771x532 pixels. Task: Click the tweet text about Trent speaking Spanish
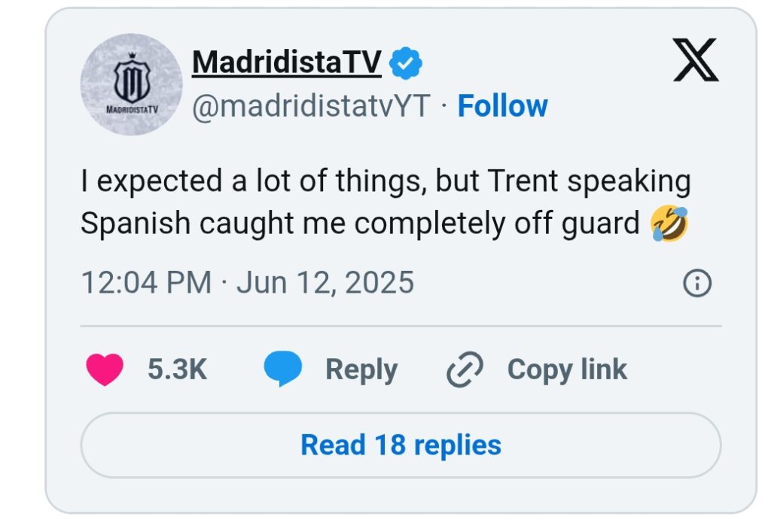tap(385, 203)
